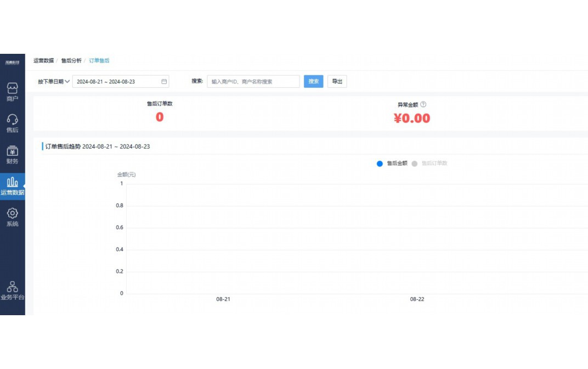Click the 售后订单数 value 0
The height and width of the screenshot is (369, 588).
[x=160, y=117]
